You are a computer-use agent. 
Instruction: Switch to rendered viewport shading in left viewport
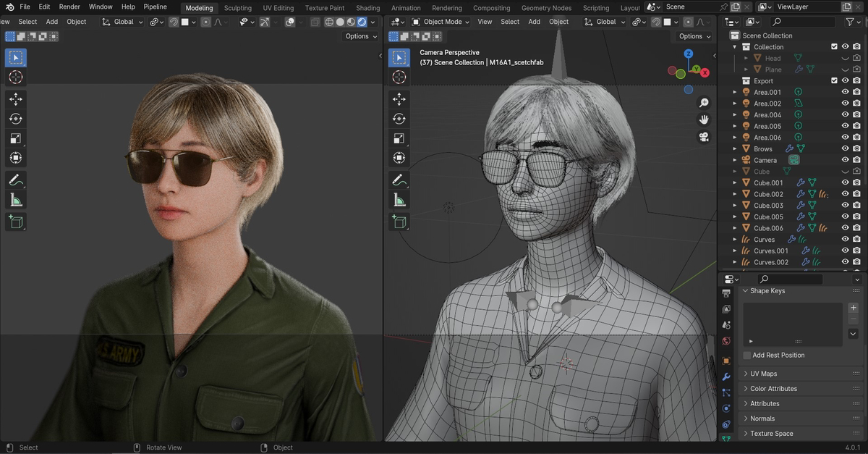pyautogui.click(x=362, y=22)
